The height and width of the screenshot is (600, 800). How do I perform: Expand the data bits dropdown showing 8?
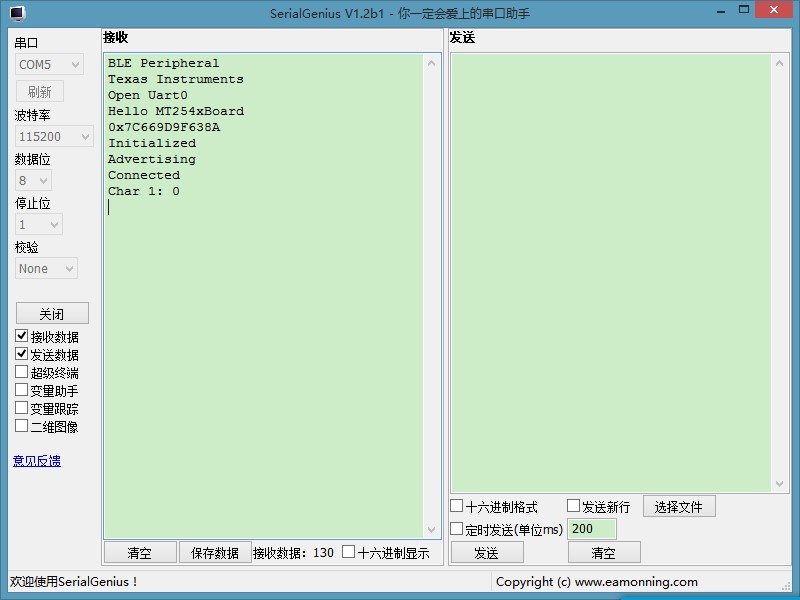(33, 181)
